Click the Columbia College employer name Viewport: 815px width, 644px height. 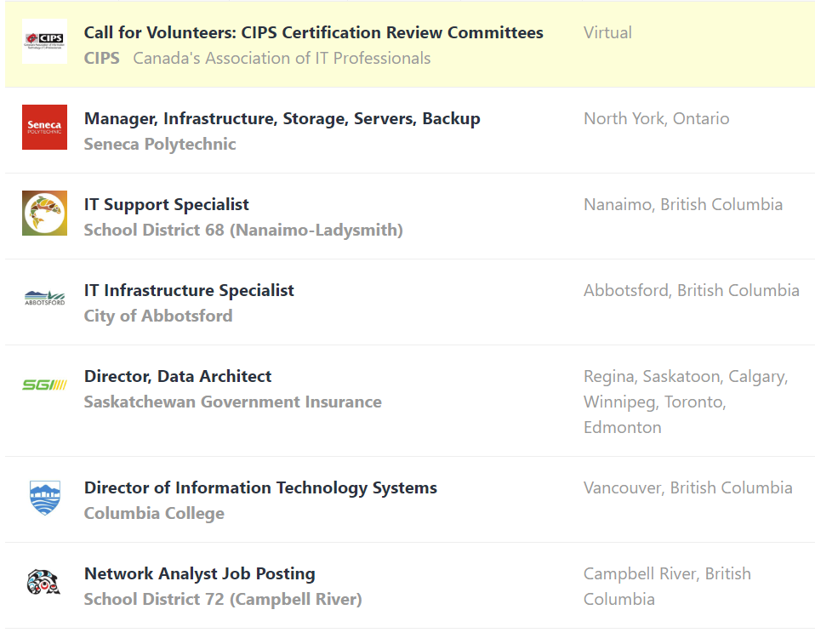point(154,514)
